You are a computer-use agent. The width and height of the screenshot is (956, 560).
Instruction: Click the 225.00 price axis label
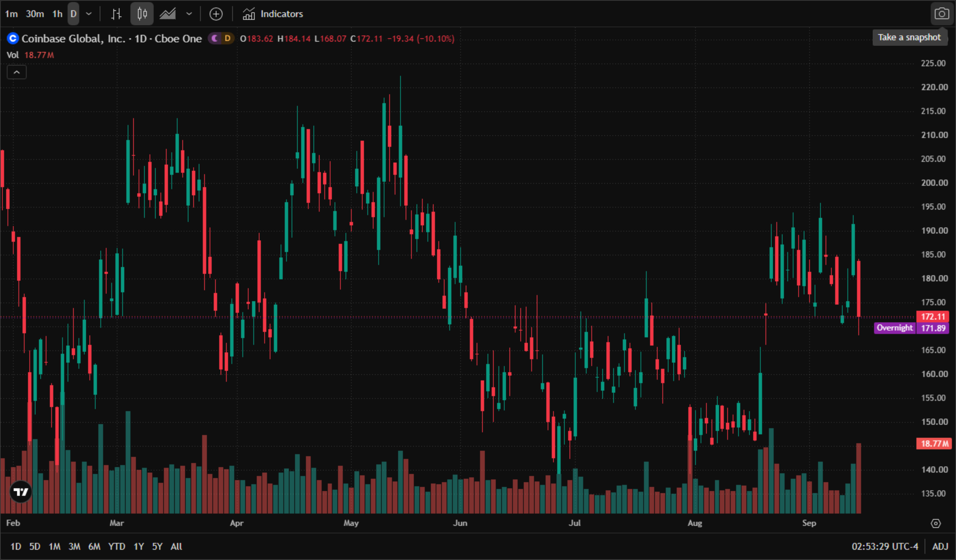pos(933,64)
